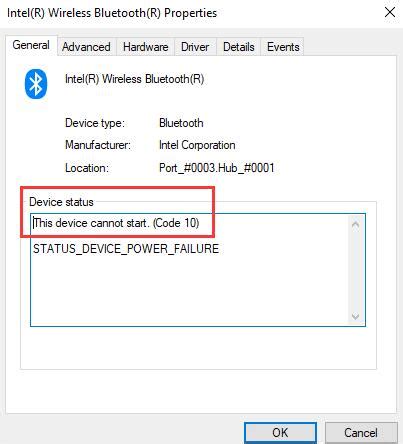Select the Details tab
Screen dimensions: 403x444
tap(239, 47)
